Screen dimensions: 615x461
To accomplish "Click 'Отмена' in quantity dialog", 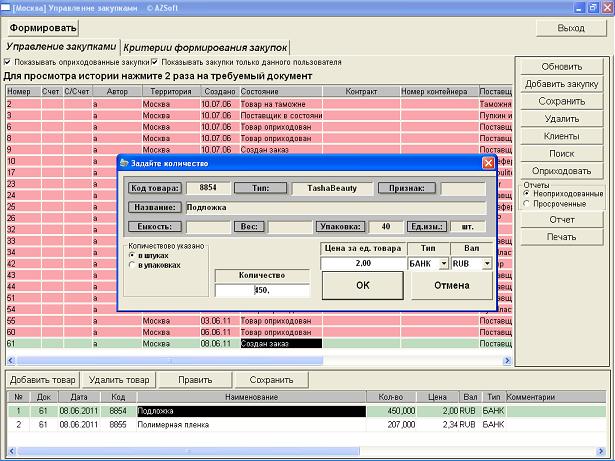I will tap(452, 286).
